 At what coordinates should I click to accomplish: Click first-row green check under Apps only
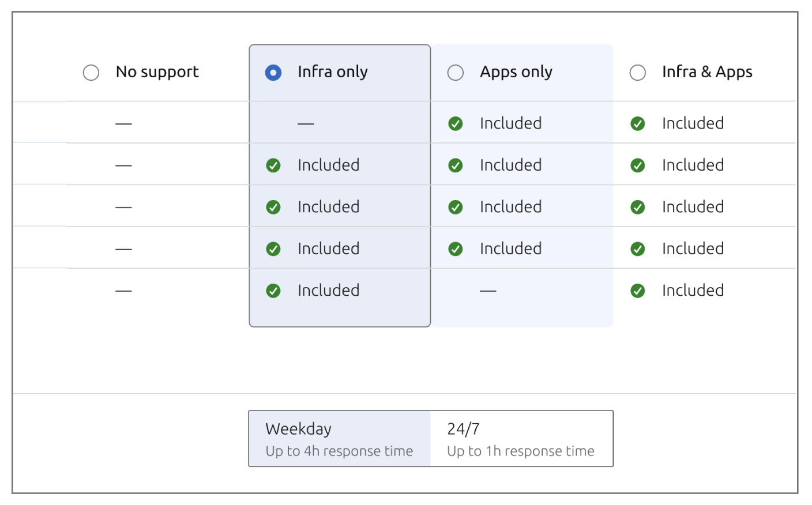tap(456, 123)
